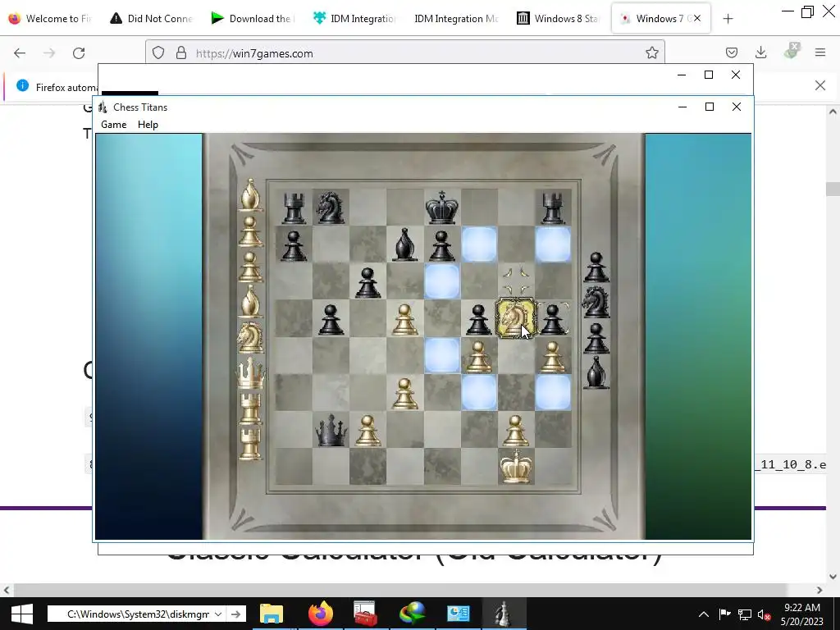840x630 pixels.
Task: Move the knight to highlighted square f3
Action: [479, 393]
